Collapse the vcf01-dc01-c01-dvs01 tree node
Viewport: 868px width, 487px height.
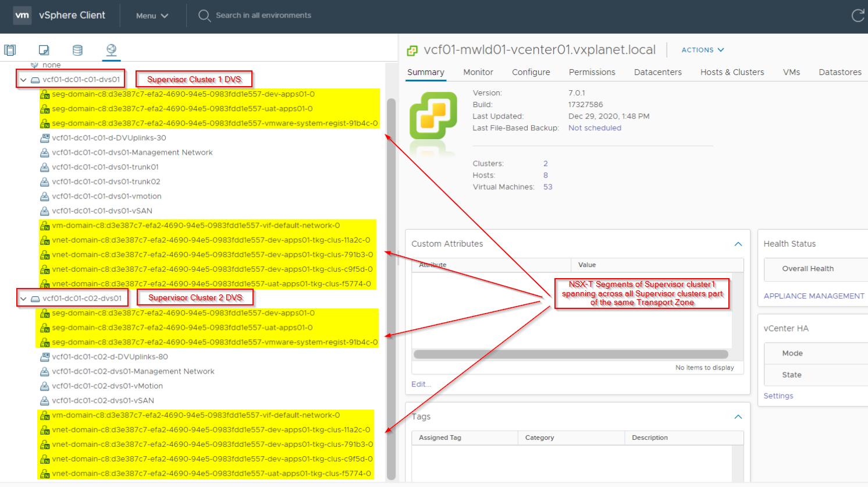(23, 80)
